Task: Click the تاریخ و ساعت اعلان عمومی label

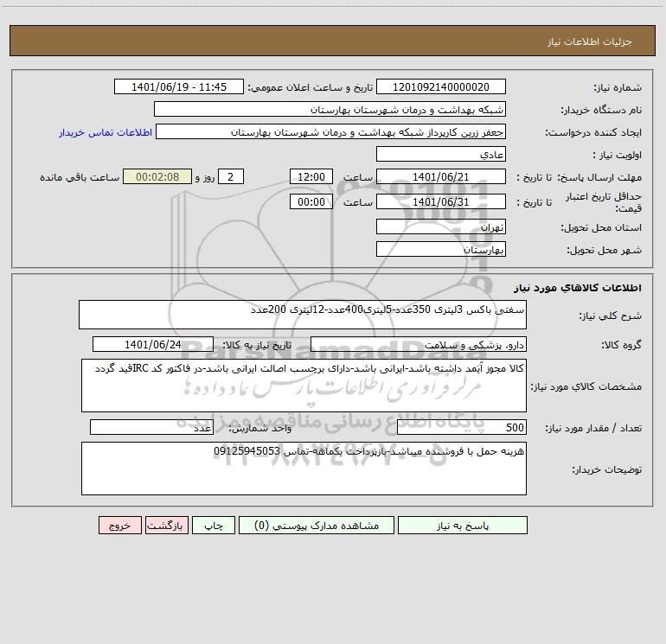Action: 311,87
